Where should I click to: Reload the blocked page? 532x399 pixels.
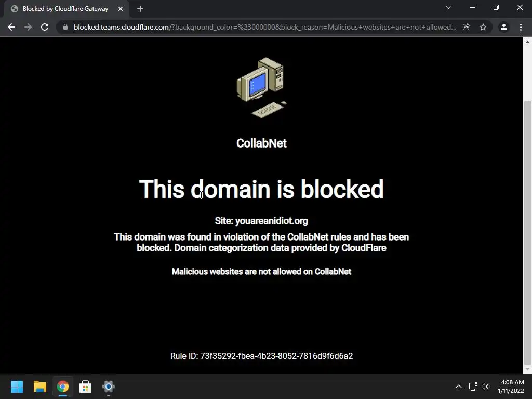45,27
